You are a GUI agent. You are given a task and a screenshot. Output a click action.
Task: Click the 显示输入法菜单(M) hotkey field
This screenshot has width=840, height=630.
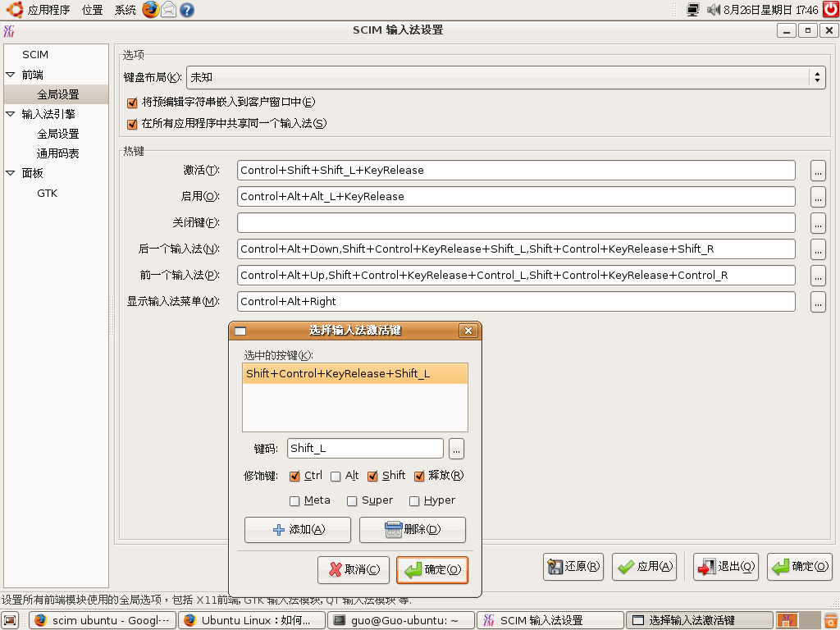click(516, 302)
